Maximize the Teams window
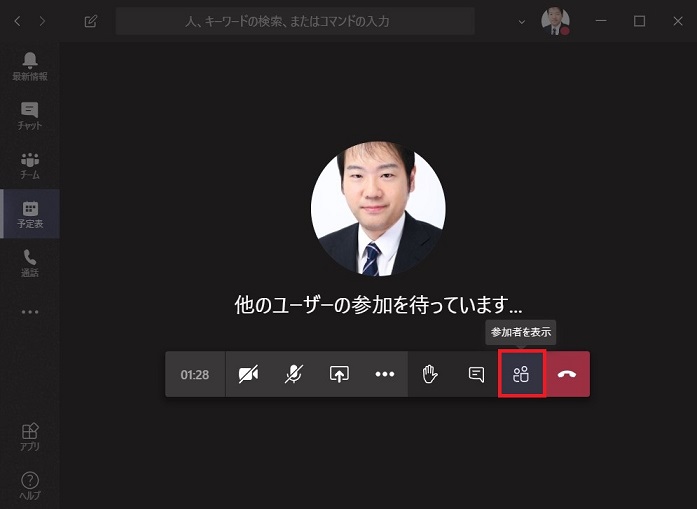Viewport: 697px width, 509px height. pos(639,21)
